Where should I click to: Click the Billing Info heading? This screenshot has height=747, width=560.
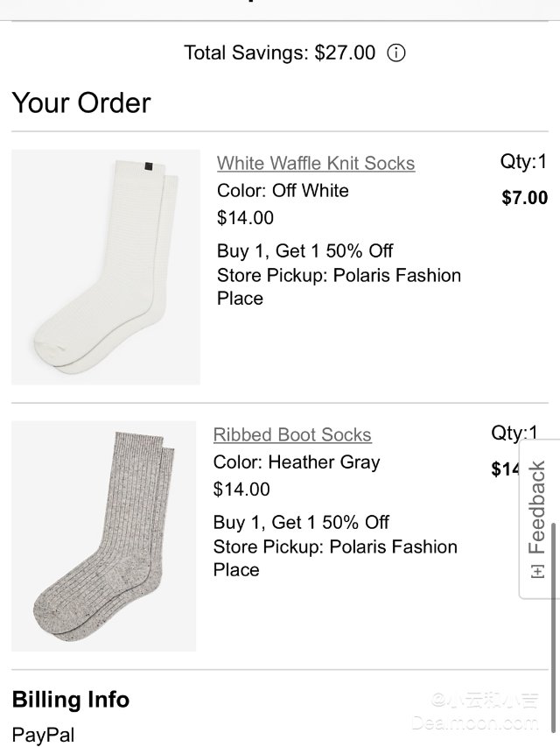(x=71, y=700)
